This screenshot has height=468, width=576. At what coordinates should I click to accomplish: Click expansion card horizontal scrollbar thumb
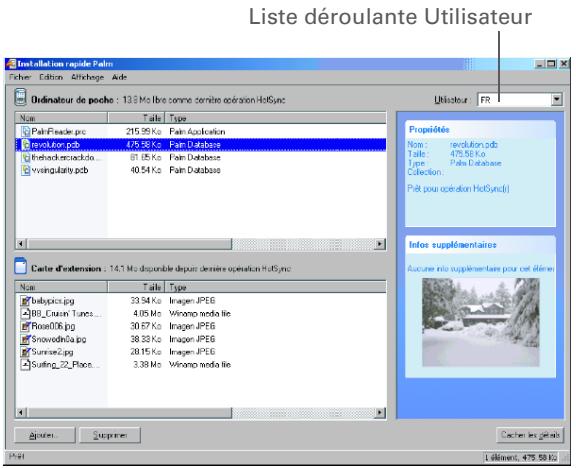click(x=129, y=413)
